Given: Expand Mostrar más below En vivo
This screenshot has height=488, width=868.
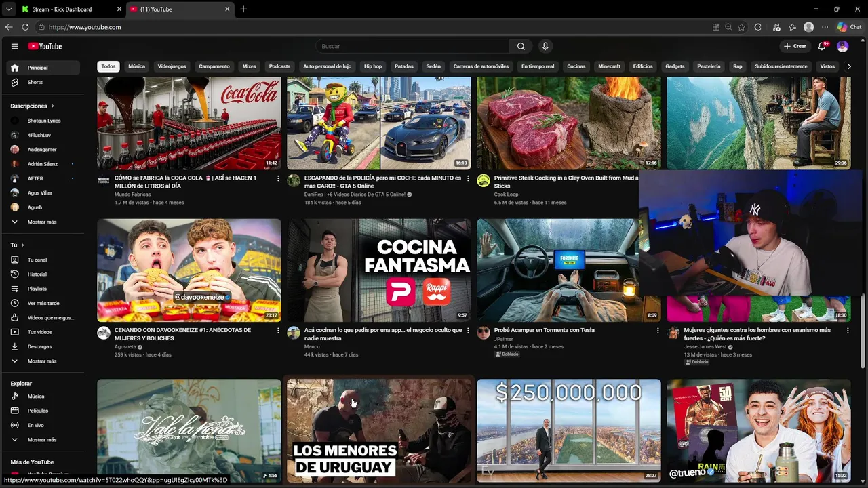Looking at the screenshot, I should [x=43, y=440].
